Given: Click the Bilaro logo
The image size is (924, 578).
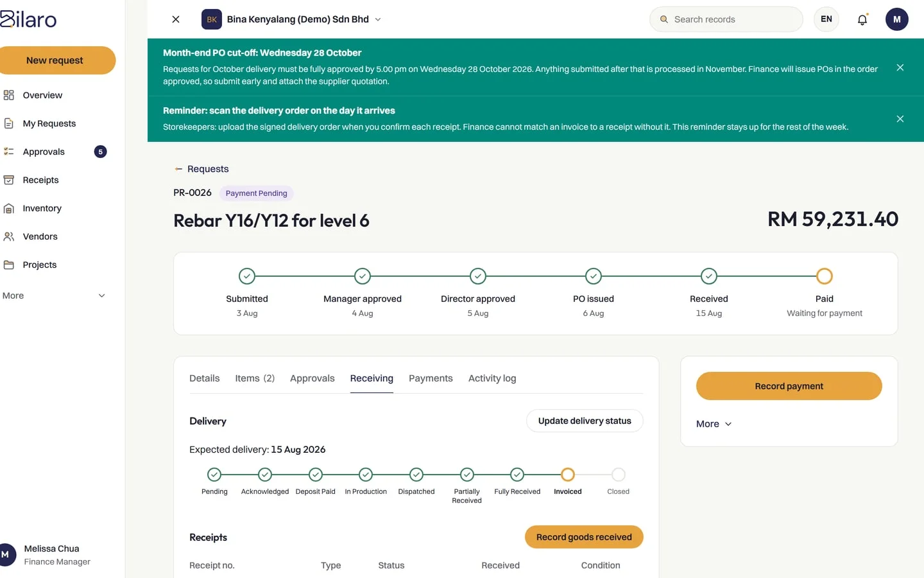Looking at the screenshot, I should pyautogui.click(x=28, y=19).
